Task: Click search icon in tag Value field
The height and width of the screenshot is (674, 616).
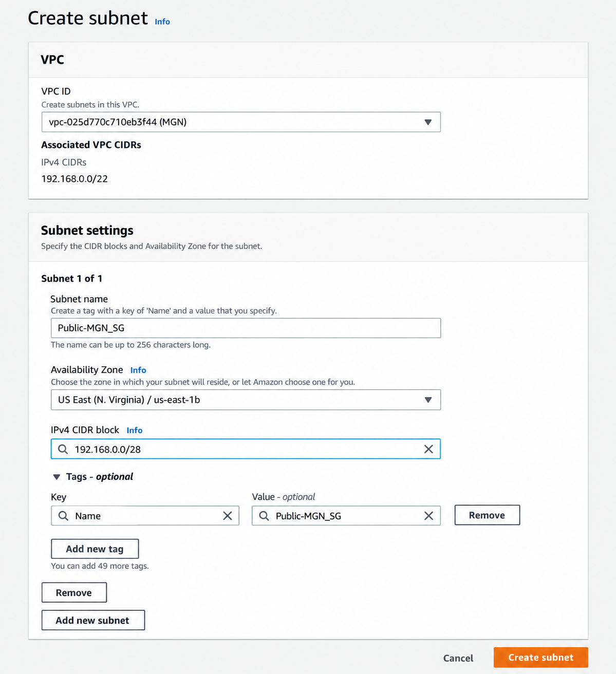Action: (x=264, y=516)
